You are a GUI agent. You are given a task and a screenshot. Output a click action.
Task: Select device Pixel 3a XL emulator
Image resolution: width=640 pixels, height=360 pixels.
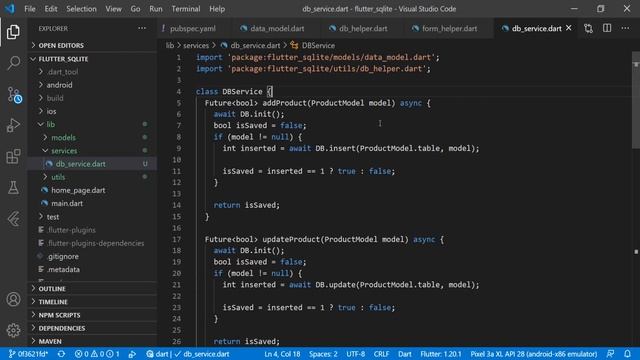[533, 354]
